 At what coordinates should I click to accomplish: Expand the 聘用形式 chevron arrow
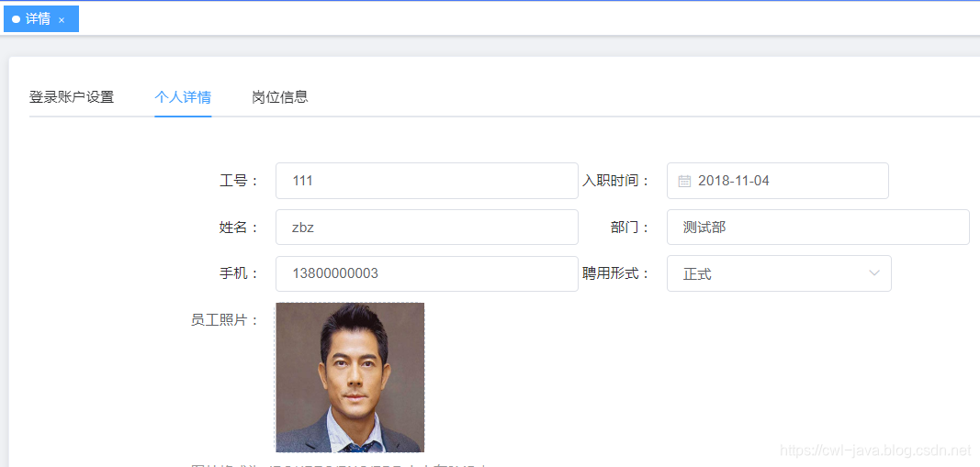click(874, 273)
